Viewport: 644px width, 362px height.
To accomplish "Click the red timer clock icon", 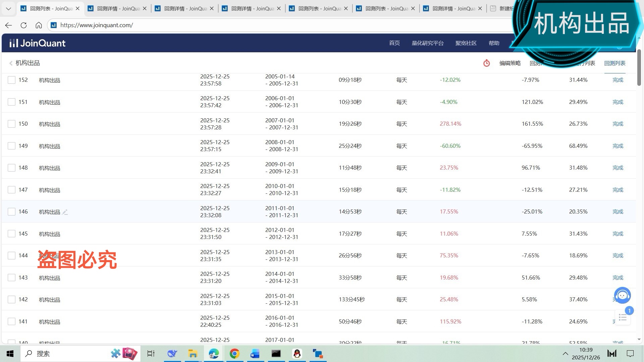I will coord(486,63).
